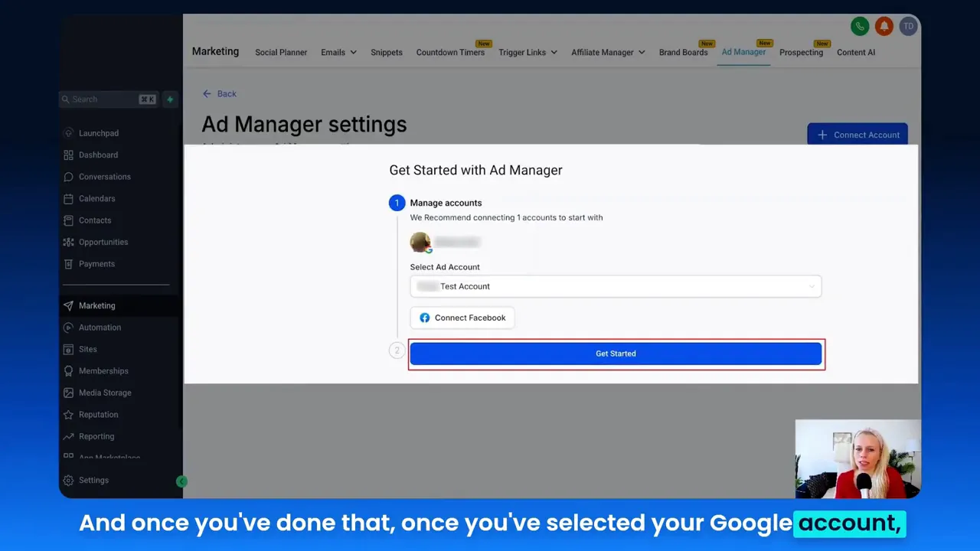The width and height of the screenshot is (980, 551).
Task: Open Settings in the sidebar
Action: tap(93, 481)
